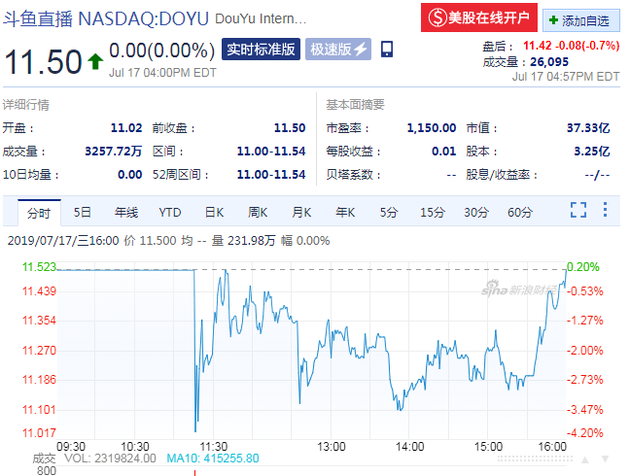Viewport: 630px width, 476px height.
Task: Click the 每股收益 value 0.01
Action: (x=444, y=151)
